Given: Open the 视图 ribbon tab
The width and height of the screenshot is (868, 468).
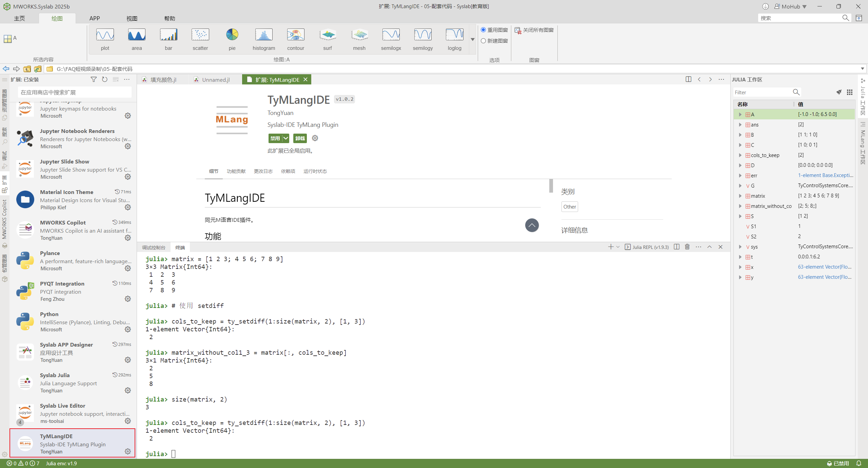Looking at the screenshot, I should coord(132,18).
